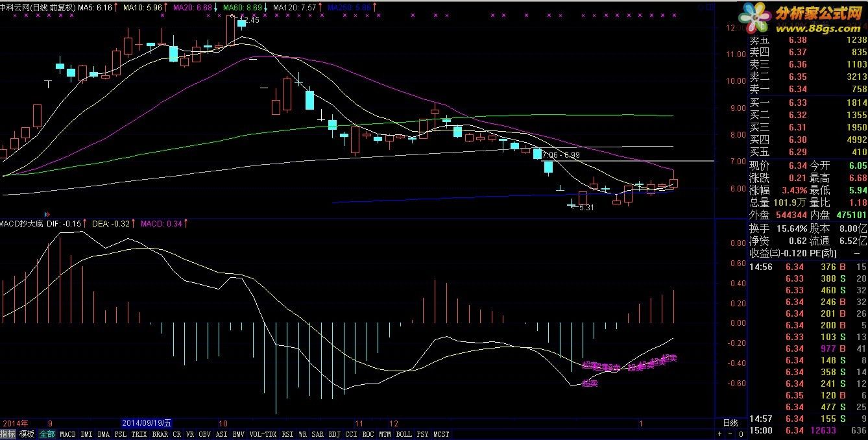Click the 买一 6.33 bid row
868x440 pixels.
808,103
